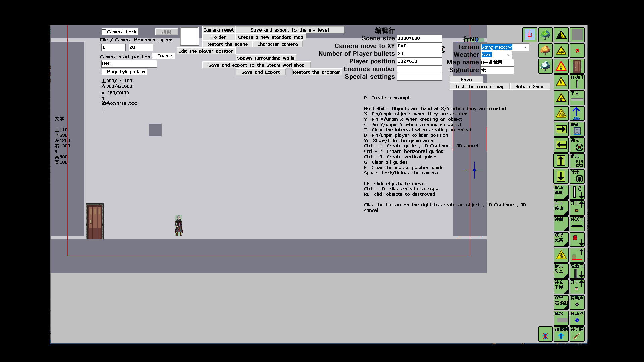644x362 pixels.
Task: Pick the wooden door object icon
Action: click(577, 66)
